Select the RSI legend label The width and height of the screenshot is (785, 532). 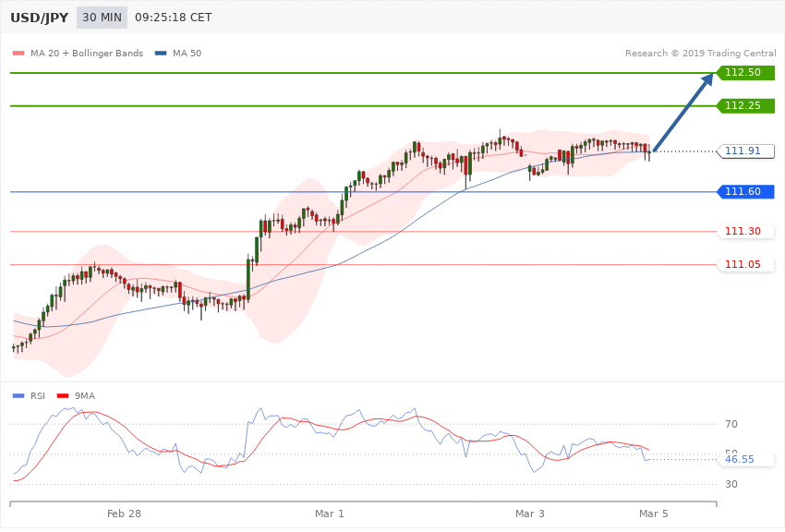(x=38, y=396)
